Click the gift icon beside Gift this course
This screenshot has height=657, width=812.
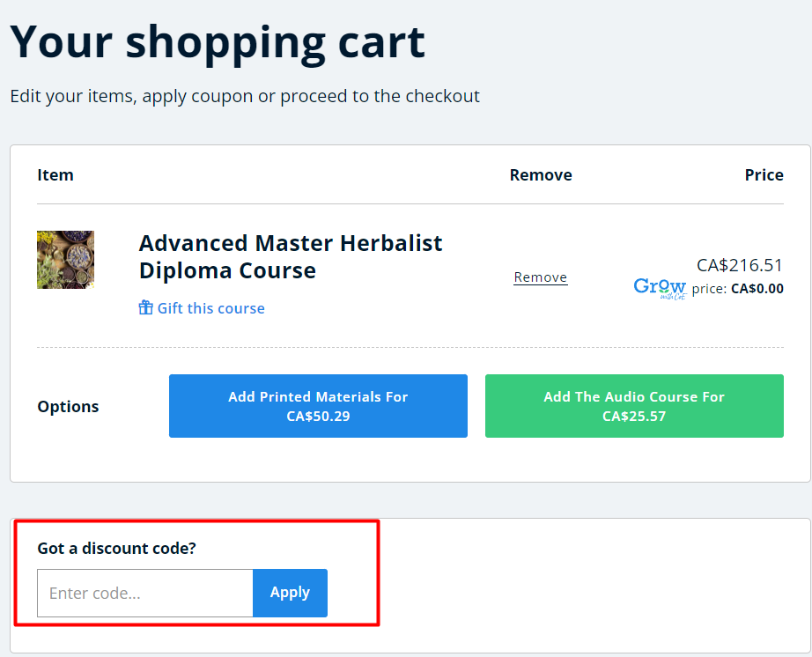[x=145, y=307]
